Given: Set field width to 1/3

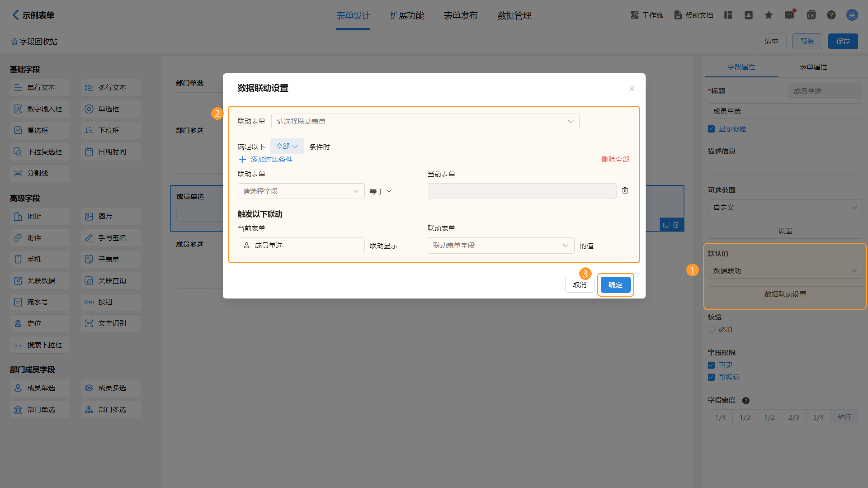Looking at the screenshot, I should [745, 418].
